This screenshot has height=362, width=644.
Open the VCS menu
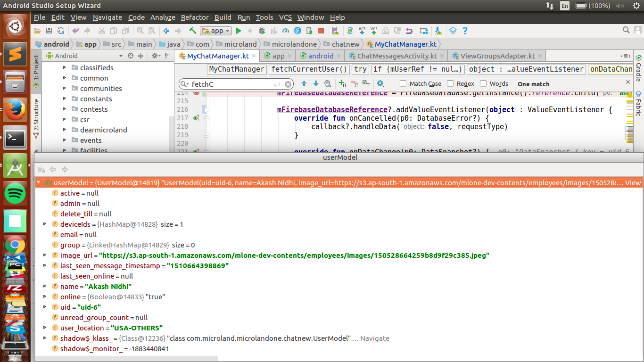click(285, 17)
